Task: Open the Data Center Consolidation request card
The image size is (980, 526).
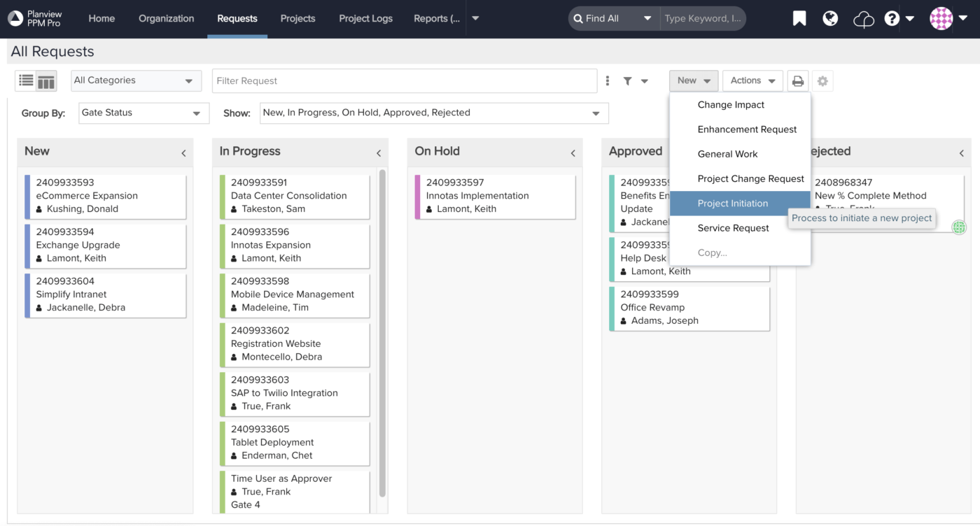Action: [x=295, y=196]
